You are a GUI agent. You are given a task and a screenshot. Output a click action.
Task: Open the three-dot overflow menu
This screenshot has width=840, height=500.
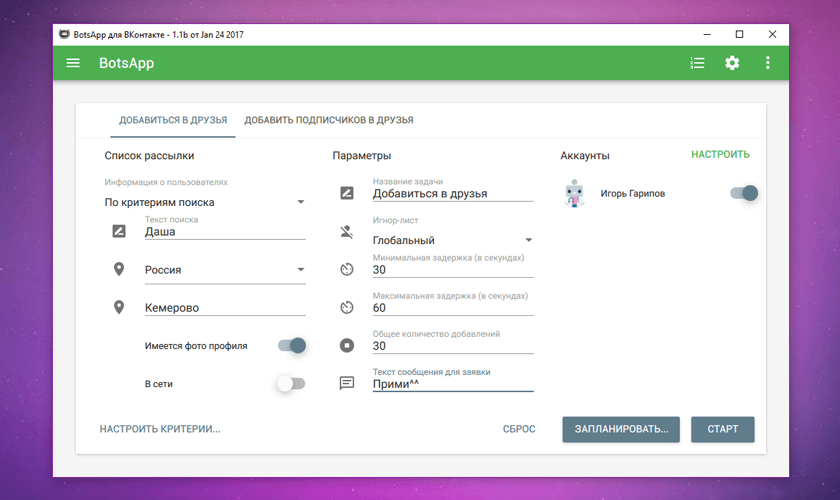(x=768, y=63)
